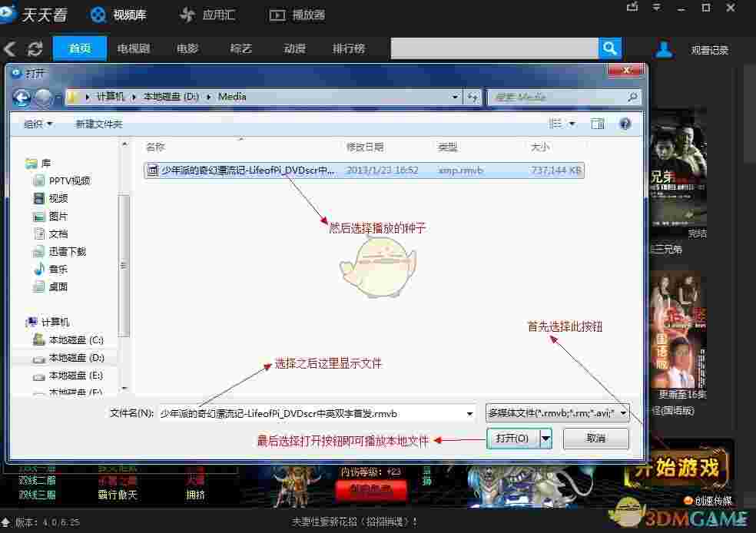Click the blue search magnifier icon
Screen dimensions: 756x533
click(609, 48)
